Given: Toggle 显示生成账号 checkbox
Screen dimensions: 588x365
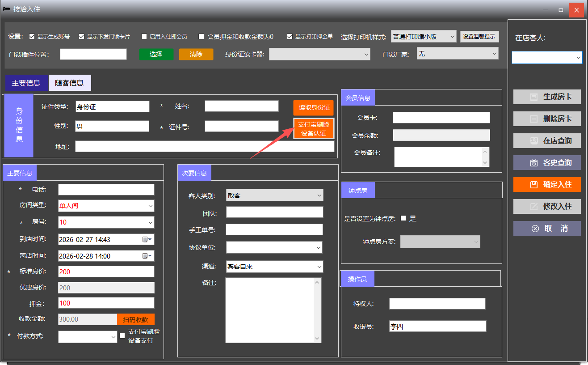Looking at the screenshot, I should tap(32, 37).
